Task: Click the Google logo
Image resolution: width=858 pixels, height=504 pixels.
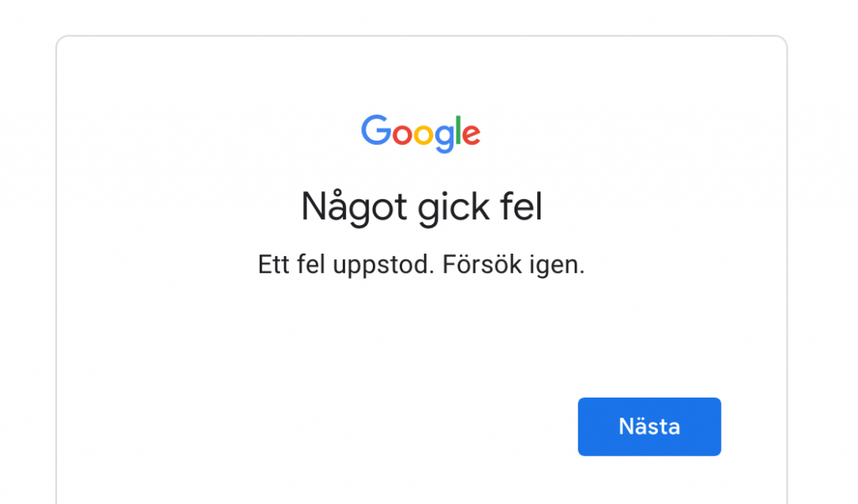Action: pos(421,132)
